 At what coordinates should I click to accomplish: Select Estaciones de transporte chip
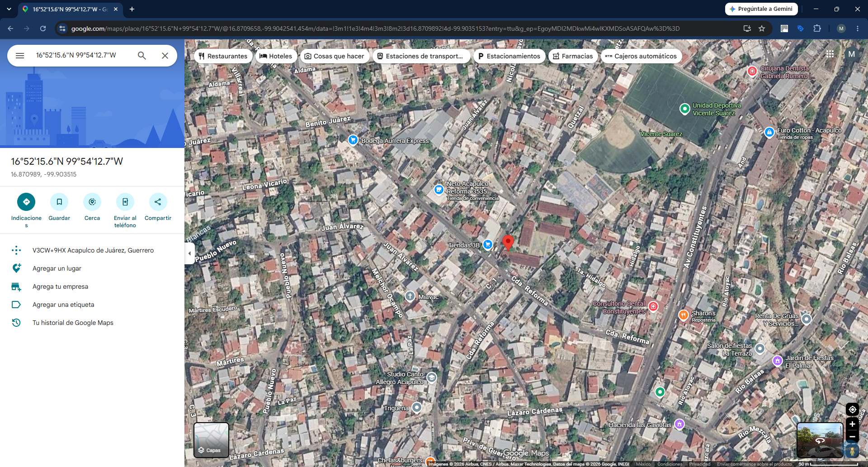point(420,56)
